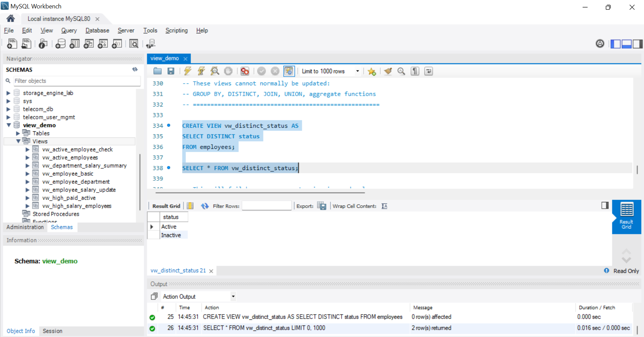
Task: Open SQL script file toolbar icon
Action: point(26,44)
